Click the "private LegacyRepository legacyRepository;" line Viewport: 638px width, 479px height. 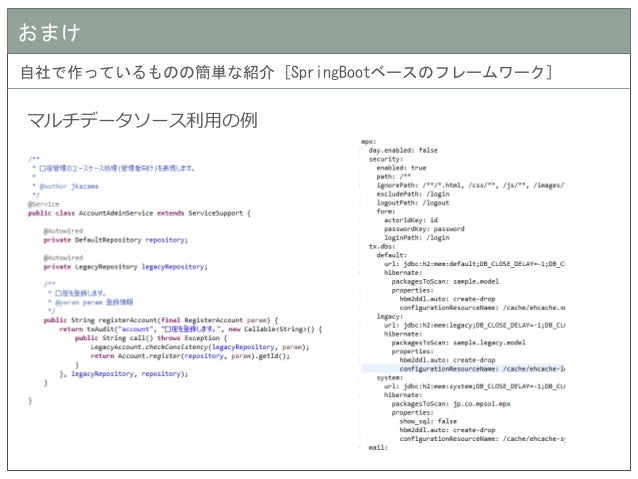[x=125, y=267]
